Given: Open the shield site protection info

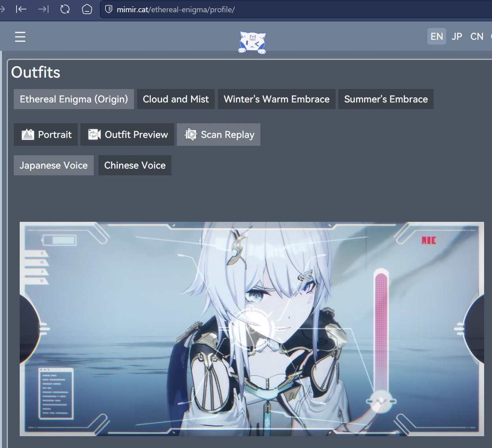Looking at the screenshot, I should click(x=109, y=9).
